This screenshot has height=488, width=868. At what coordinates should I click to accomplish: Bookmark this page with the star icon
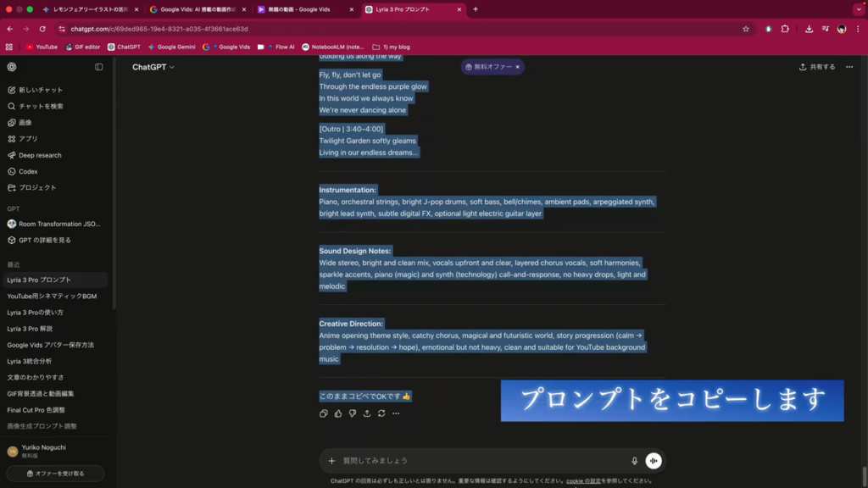(x=746, y=29)
